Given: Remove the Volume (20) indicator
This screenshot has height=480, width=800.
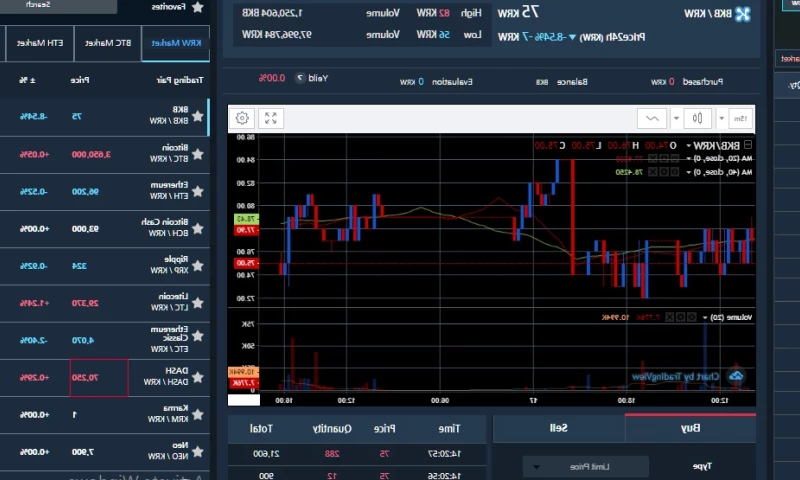Looking at the screenshot, I should (x=669, y=317).
